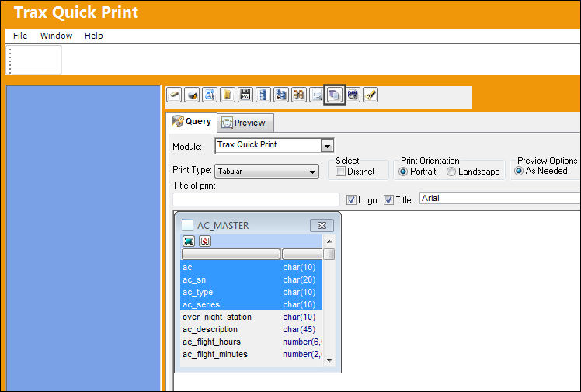The width and height of the screenshot is (581, 392).
Task: Click the PW monitor icon in the toolbar
Action: [353, 95]
